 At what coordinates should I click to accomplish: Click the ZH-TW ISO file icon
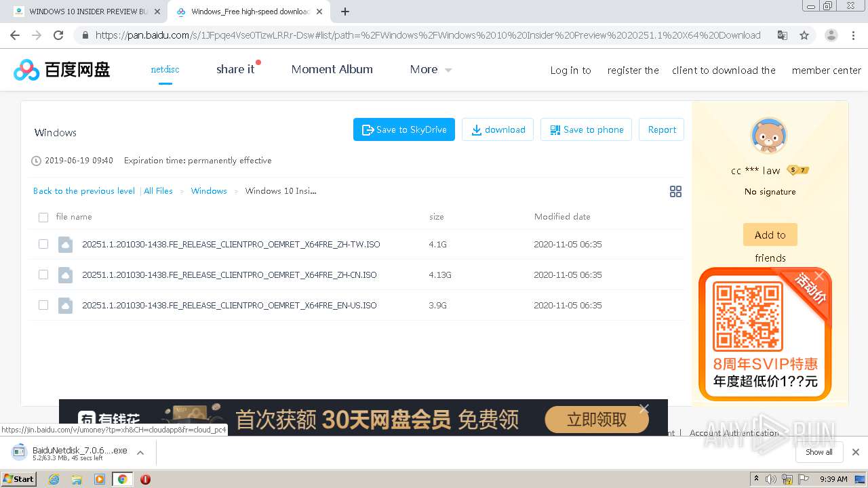coord(65,244)
